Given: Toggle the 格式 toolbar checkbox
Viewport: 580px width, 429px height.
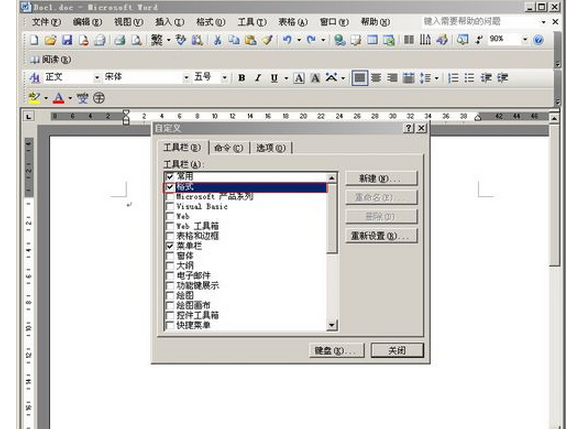Looking at the screenshot, I should pos(170,187).
